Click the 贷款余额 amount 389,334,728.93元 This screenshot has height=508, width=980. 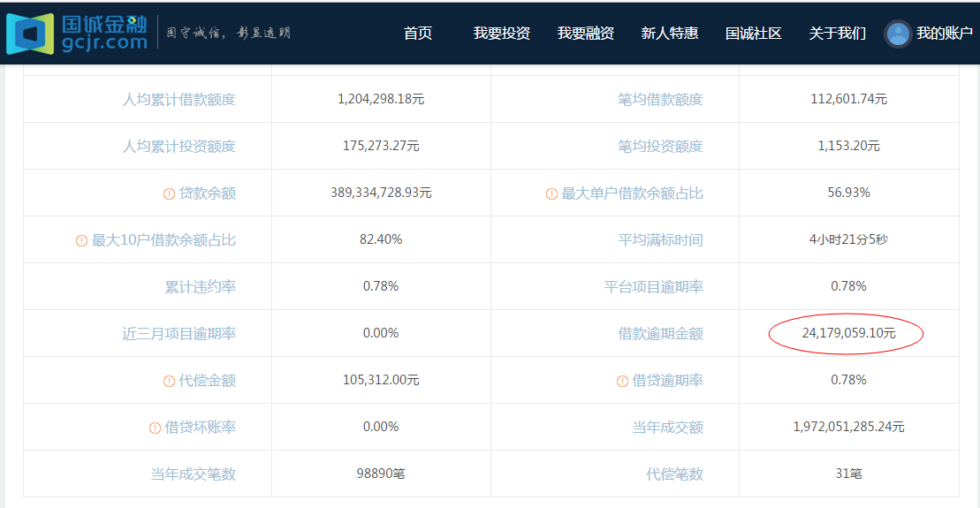point(381,193)
